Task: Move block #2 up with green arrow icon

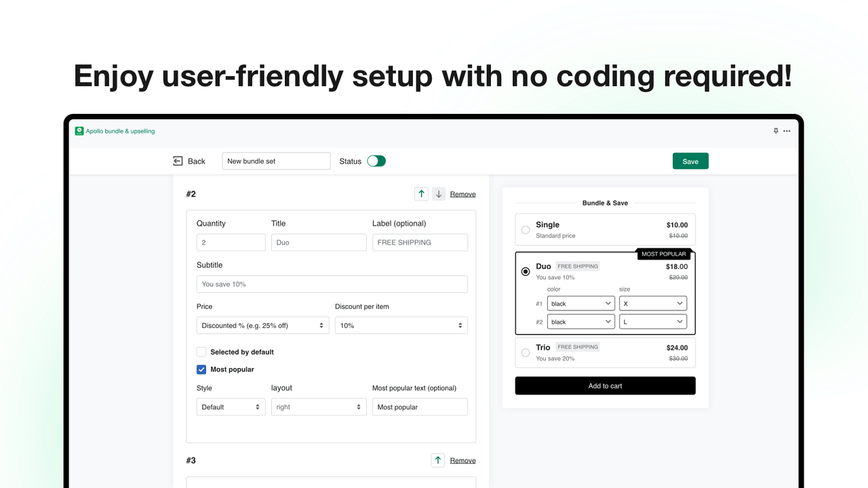Action: [x=421, y=193]
